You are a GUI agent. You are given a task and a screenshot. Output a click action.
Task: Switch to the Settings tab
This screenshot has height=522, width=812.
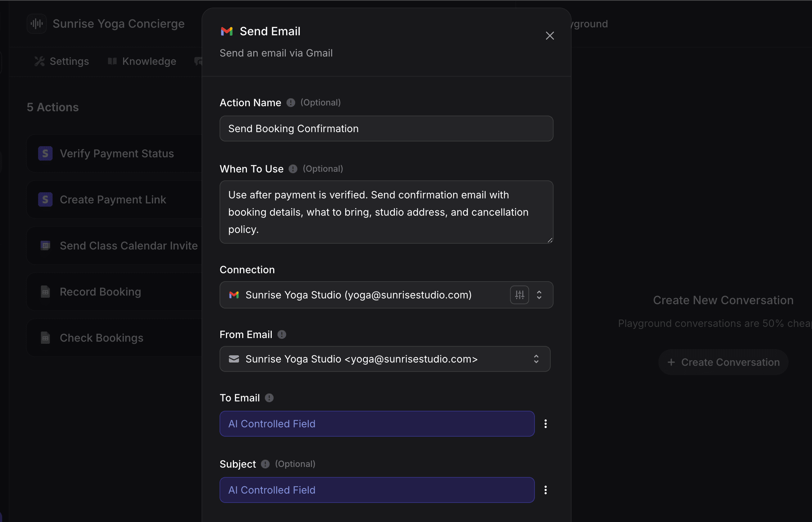pos(62,62)
